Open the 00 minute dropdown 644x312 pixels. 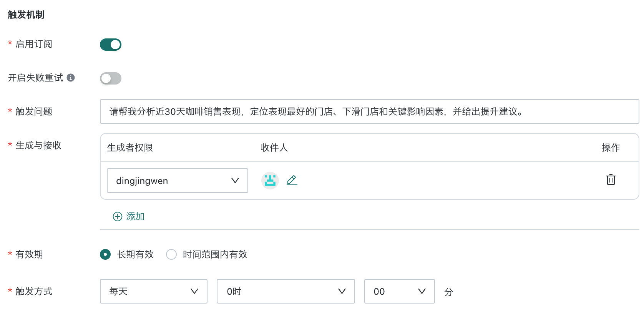click(400, 291)
